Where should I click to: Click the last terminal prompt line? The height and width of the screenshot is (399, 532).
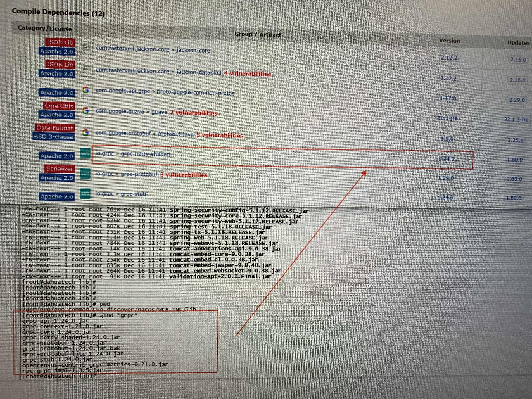pyautogui.click(x=59, y=376)
